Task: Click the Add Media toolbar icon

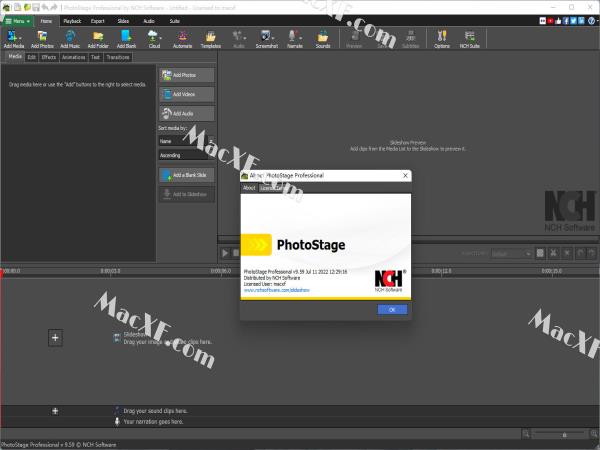Action: (x=11, y=39)
